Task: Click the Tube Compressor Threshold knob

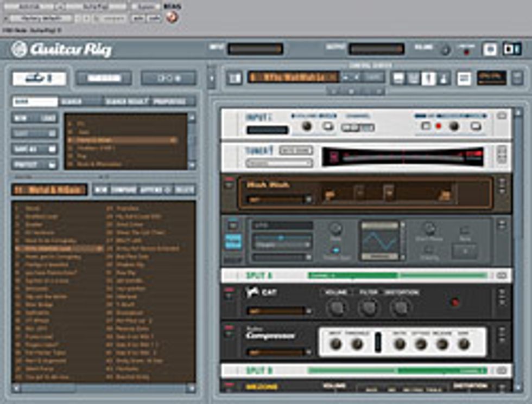Action: pos(357,344)
